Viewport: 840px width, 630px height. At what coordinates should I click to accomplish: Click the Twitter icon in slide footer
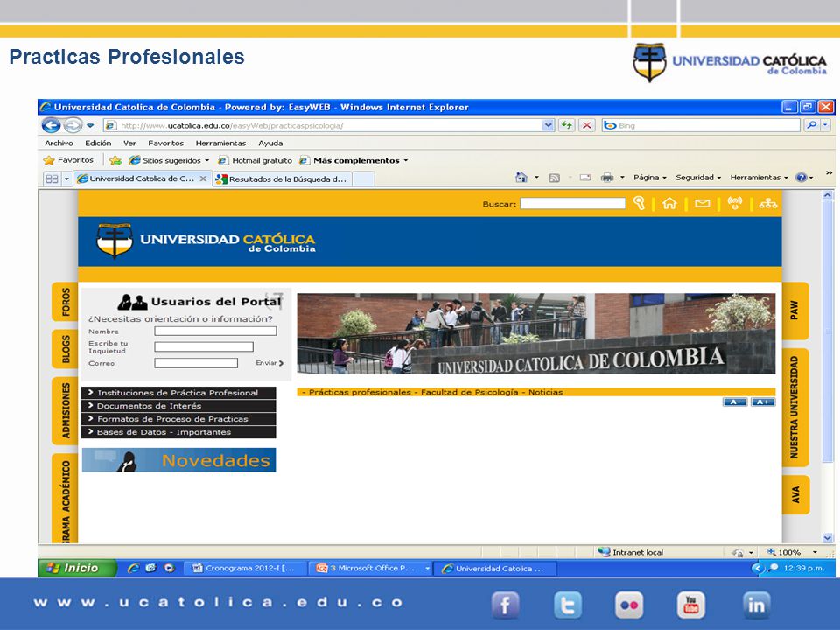[x=567, y=605]
